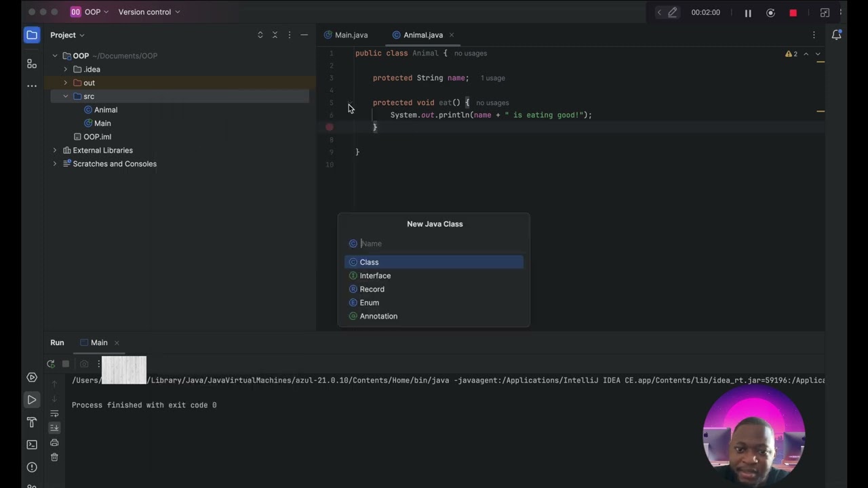Screen dimensions: 868x488
Task: Click Collapse All icon in Project panel
Action: tap(275, 35)
